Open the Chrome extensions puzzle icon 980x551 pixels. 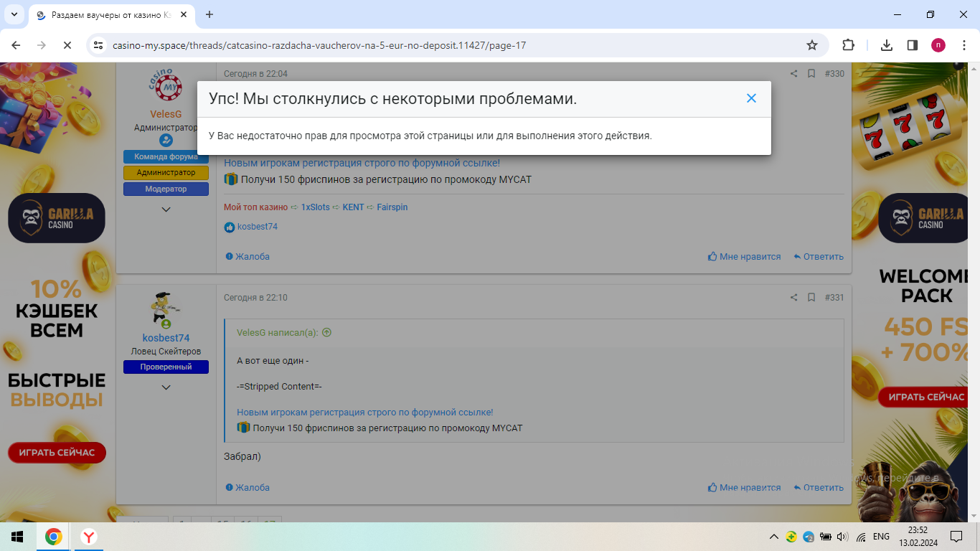848,45
